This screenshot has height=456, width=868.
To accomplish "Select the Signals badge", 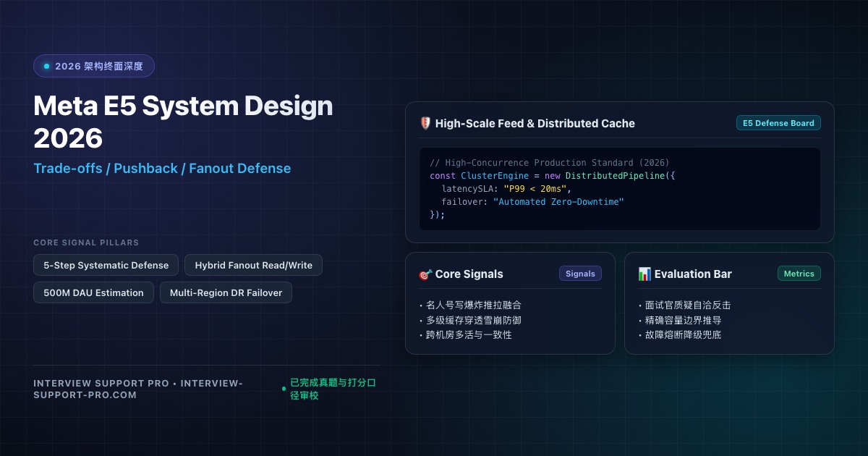I will coord(580,274).
